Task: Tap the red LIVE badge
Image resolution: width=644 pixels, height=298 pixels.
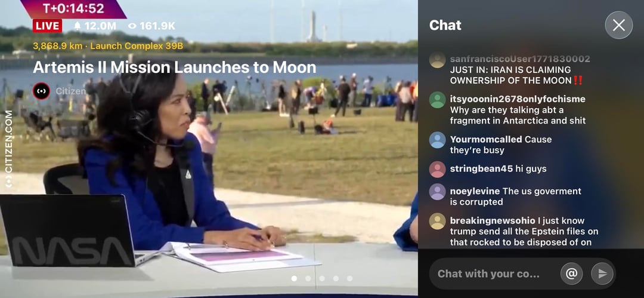Action: [x=47, y=26]
